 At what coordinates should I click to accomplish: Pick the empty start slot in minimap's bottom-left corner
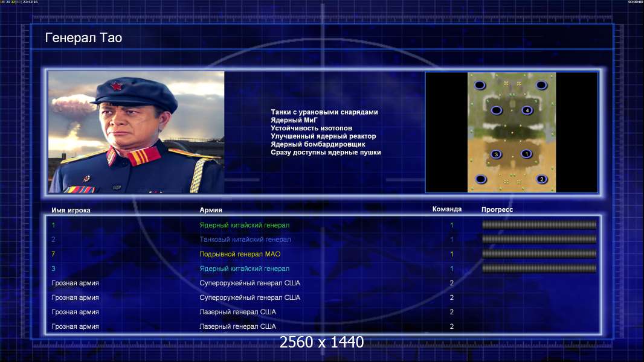[x=480, y=179]
